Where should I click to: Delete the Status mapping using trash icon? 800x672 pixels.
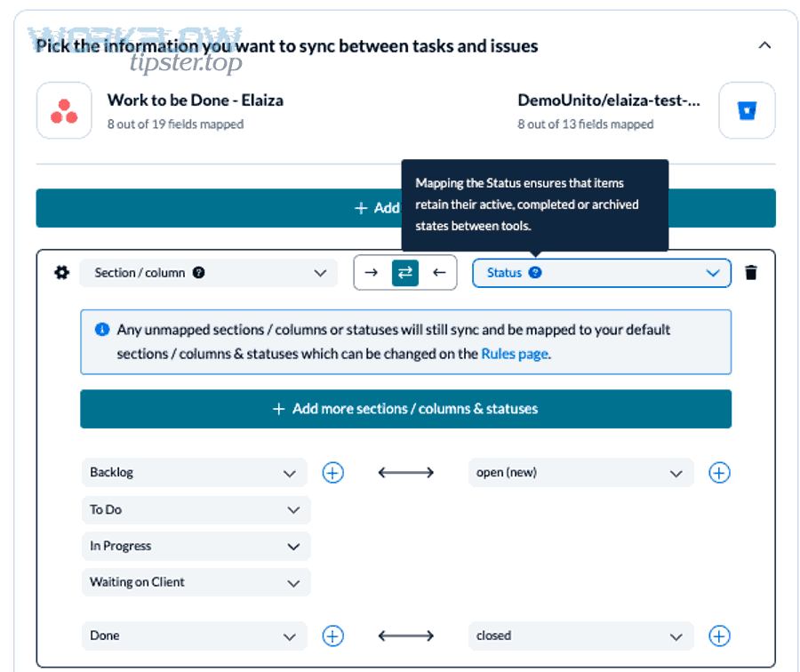point(751,273)
